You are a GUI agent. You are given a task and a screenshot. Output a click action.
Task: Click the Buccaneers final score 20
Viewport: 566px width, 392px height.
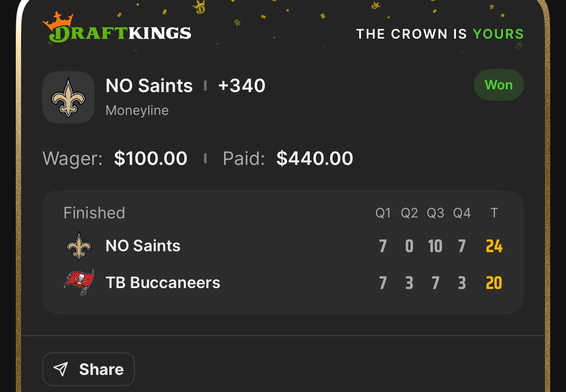pyautogui.click(x=494, y=283)
